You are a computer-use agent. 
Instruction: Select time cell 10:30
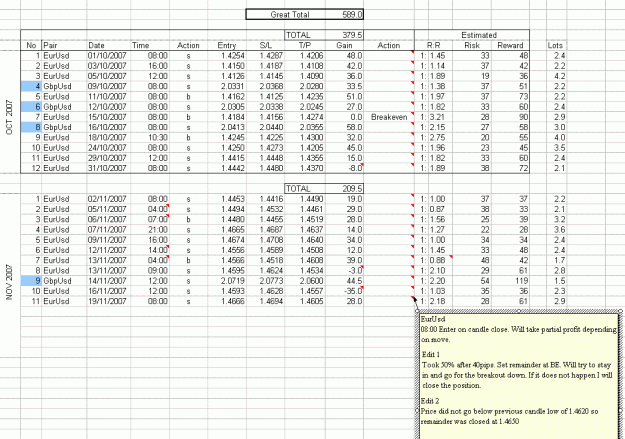point(150,138)
